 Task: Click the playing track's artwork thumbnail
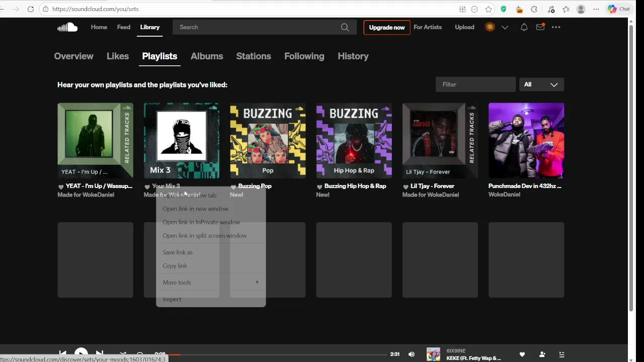point(433,354)
